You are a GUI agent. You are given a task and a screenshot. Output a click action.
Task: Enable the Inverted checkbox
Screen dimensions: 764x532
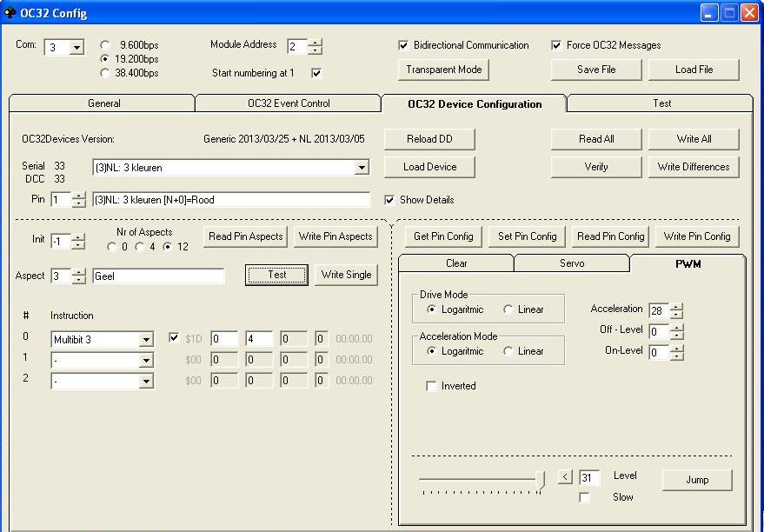point(432,386)
